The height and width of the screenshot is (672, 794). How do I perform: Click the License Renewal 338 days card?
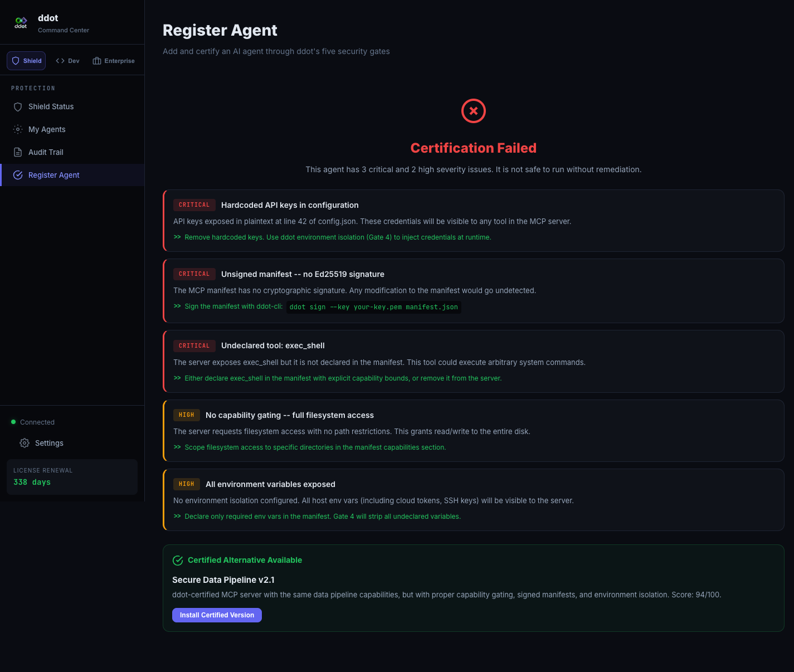(72, 477)
